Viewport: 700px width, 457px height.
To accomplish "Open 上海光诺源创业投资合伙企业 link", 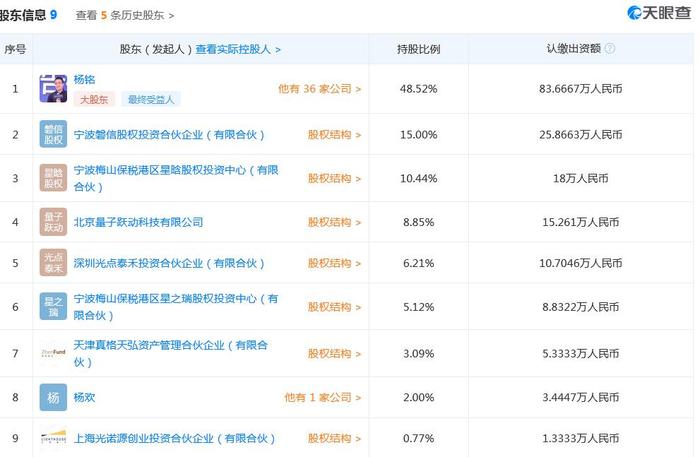I will pyautogui.click(x=175, y=438).
